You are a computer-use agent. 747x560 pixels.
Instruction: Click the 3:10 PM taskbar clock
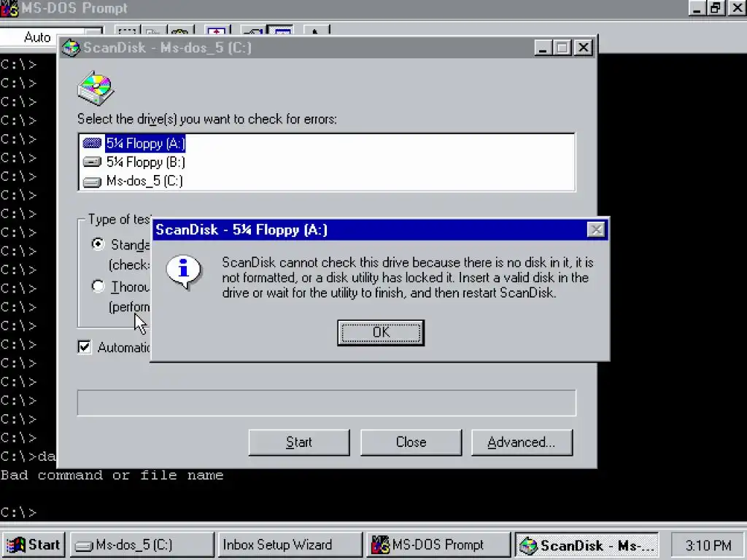coord(708,545)
